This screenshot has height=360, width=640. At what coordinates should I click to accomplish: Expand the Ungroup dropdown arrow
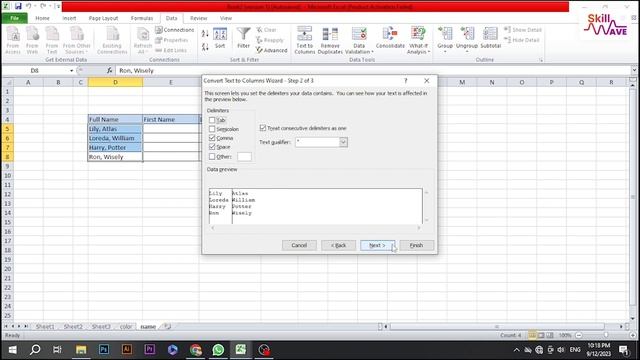click(467, 52)
